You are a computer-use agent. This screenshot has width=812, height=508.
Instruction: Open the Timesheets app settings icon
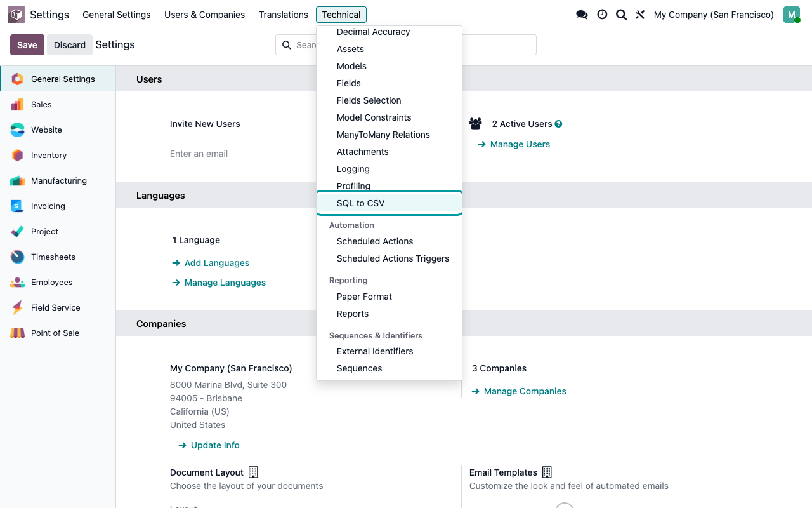point(18,257)
